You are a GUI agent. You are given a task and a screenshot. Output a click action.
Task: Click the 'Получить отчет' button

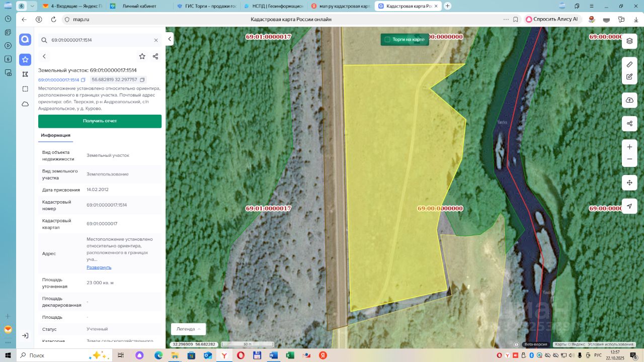coord(100,121)
